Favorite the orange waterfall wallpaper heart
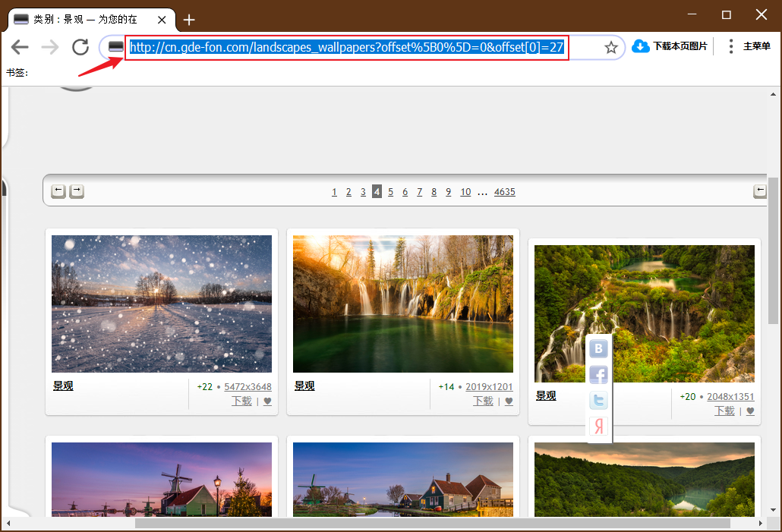Image resolution: width=782 pixels, height=532 pixels. click(x=509, y=401)
